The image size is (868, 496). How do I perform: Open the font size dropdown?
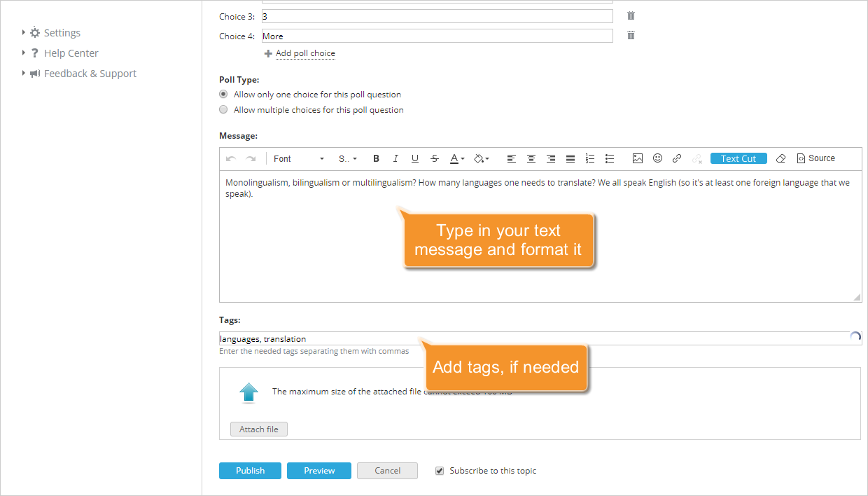[x=346, y=158]
